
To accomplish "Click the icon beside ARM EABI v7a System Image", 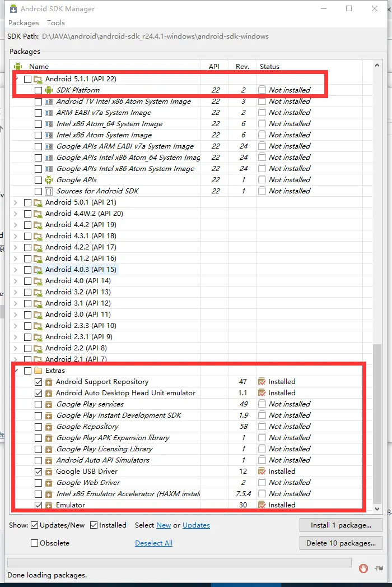I will (49, 113).
